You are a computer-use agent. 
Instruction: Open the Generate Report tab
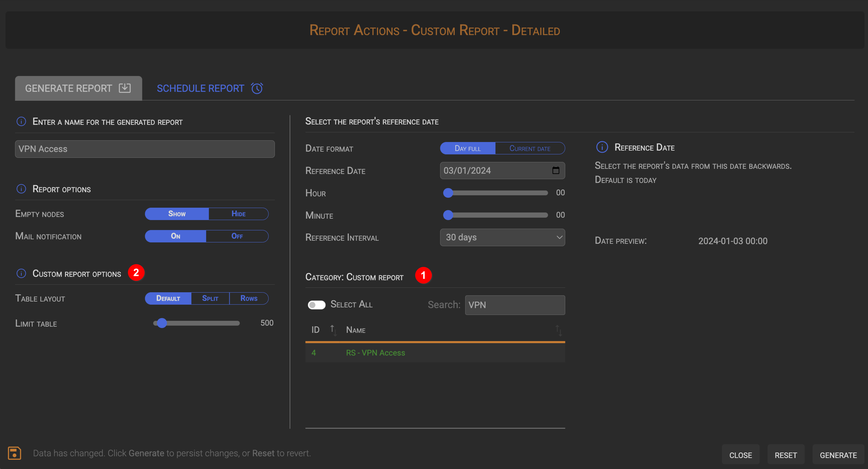click(78, 88)
